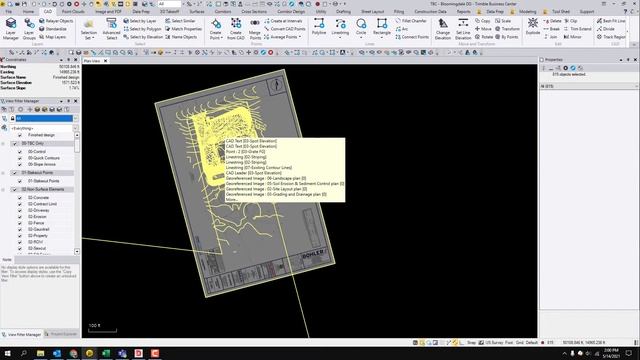Image resolution: width=640 pixels, height=360 pixels.
Task: Pick Linestring [07-Existing Contour Lines] entry in popup
Action: (x=259, y=167)
